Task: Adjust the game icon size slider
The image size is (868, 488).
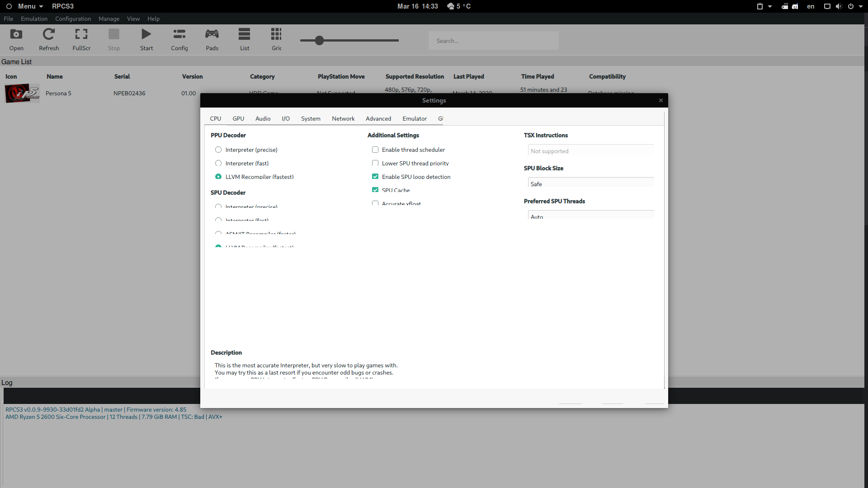Action: click(319, 40)
